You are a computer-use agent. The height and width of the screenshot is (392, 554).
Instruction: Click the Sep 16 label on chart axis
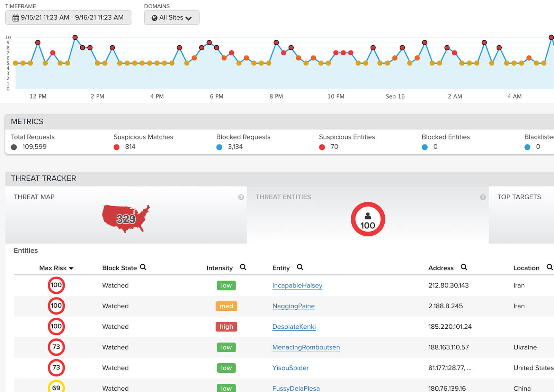pos(395,97)
